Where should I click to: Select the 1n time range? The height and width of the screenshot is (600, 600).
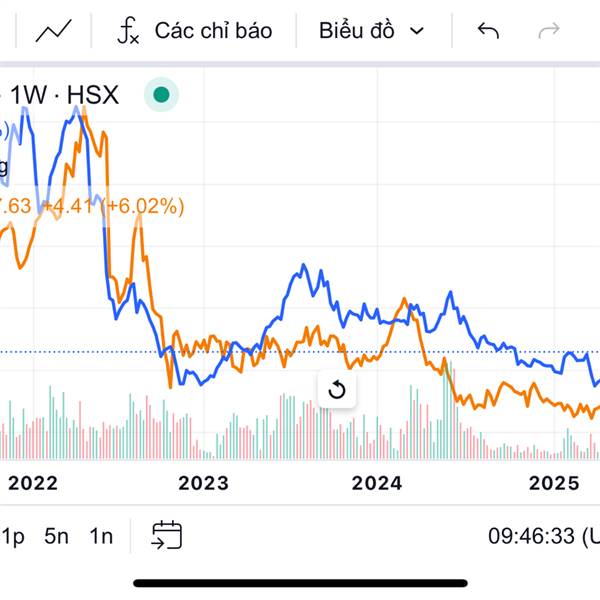pyautogui.click(x=101, y=536)
